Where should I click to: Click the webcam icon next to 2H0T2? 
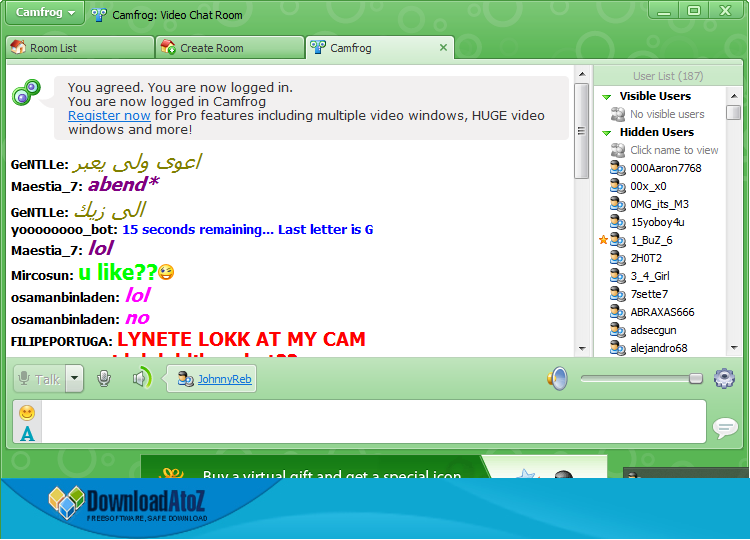click(618, 258)
